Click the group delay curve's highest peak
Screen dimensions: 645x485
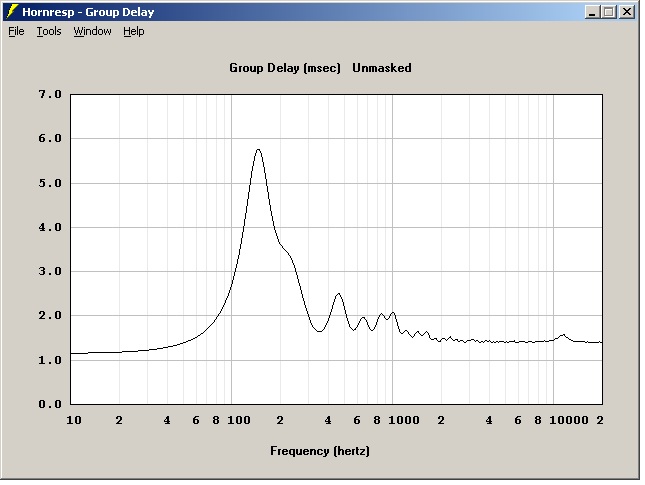[x=258, y=150]
